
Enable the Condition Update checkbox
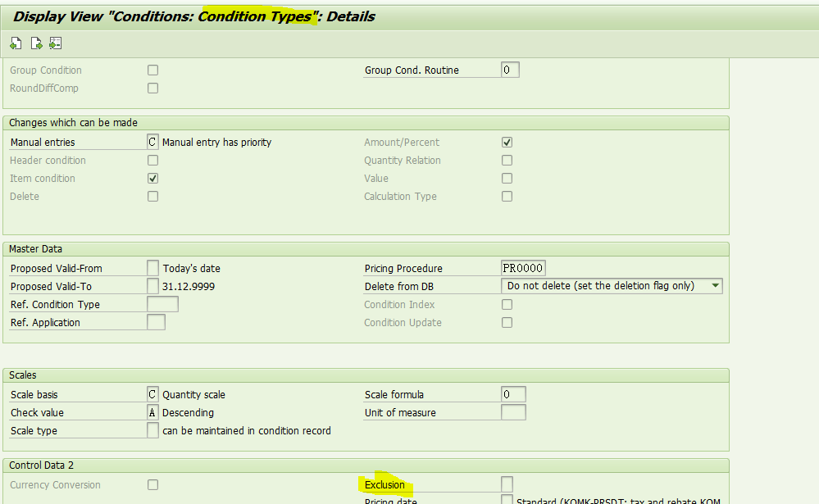(x=506, y=322)
